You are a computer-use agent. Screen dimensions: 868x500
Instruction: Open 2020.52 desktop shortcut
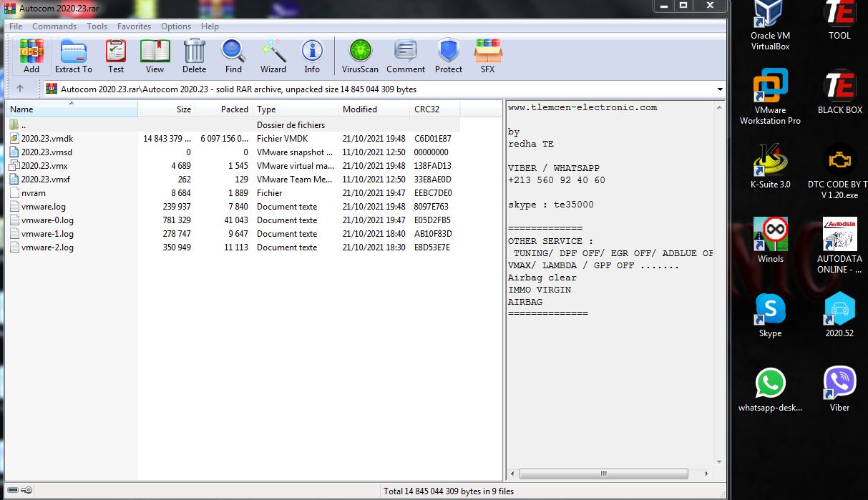tap(840, 315)
